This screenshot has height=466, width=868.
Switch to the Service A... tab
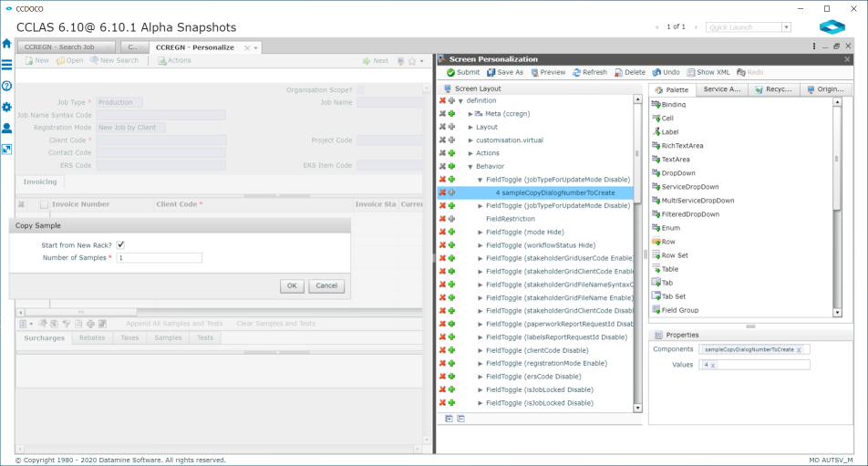722,89
